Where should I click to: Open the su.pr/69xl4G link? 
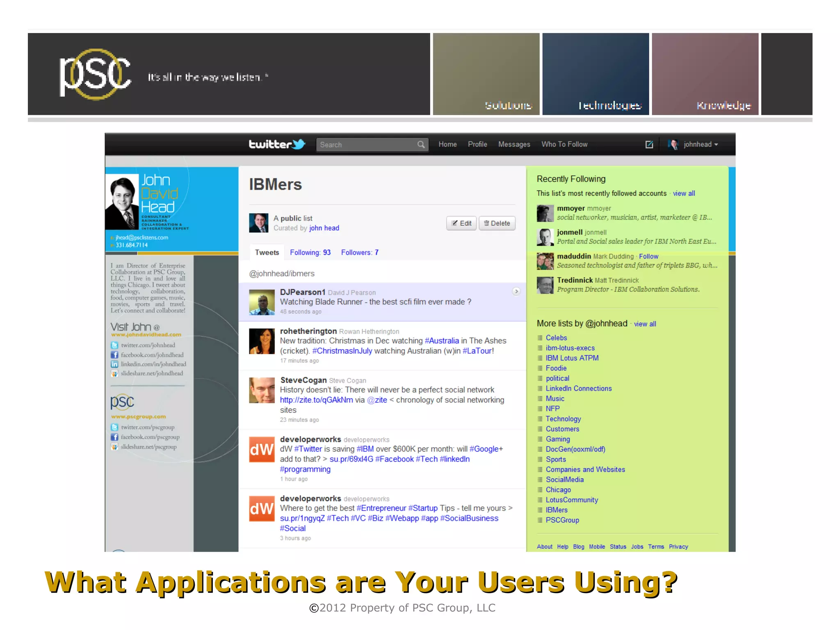(x=351, y=459)
